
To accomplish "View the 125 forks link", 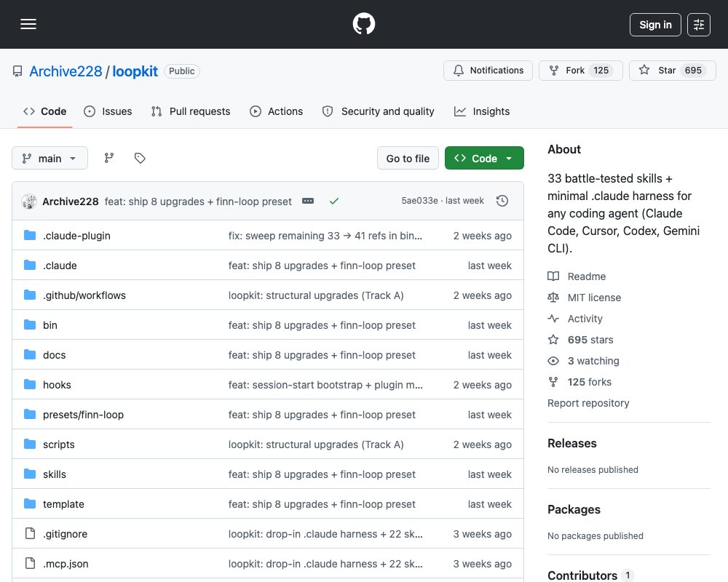I will tap(579, 382).
